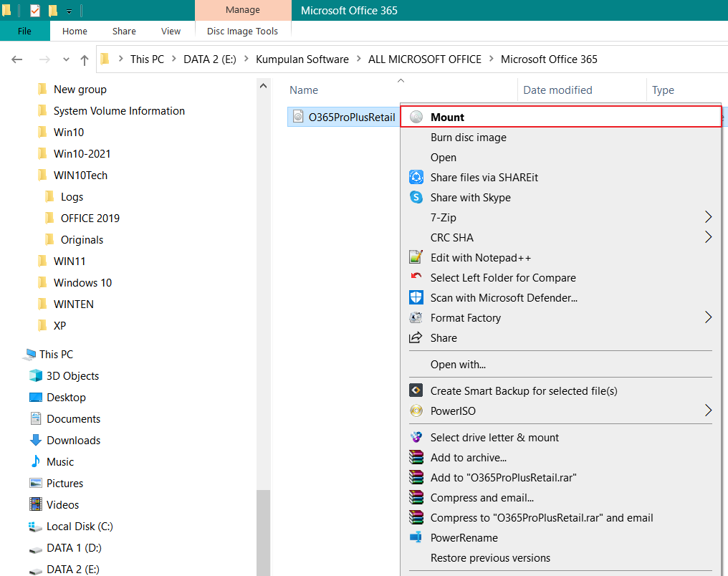Viewport: 728px width, 576px height.
Task: Open the recent locations dropdown arrow
Action: 66,59
